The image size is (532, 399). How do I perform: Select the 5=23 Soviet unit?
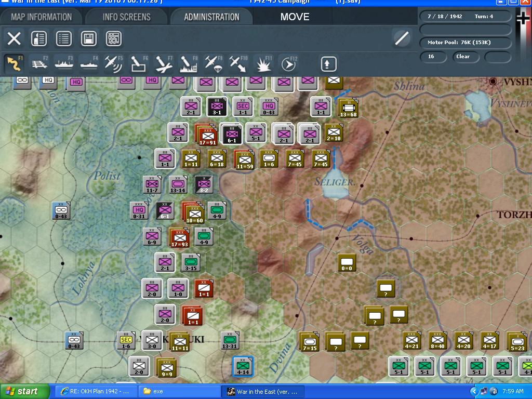coord(517,341)
